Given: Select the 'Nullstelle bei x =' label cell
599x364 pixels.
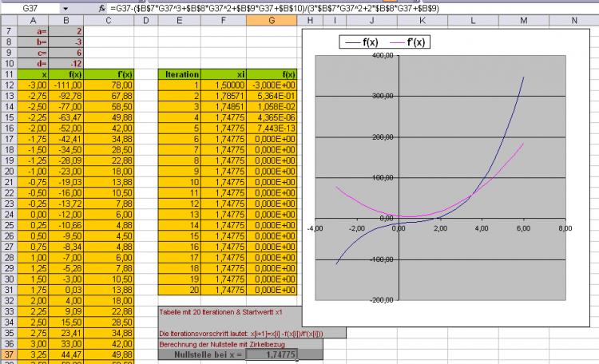Looking at the screenshot, I should pyautogui.click(x=203, y=354).
